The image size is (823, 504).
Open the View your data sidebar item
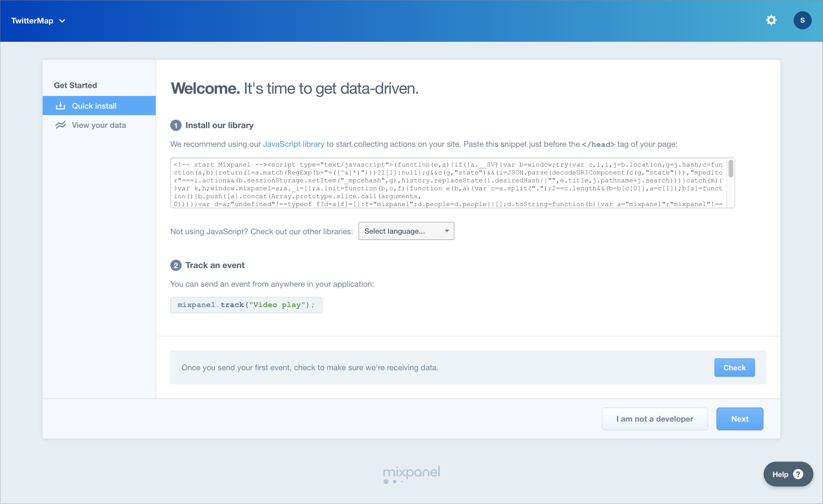tap(99, 125)
